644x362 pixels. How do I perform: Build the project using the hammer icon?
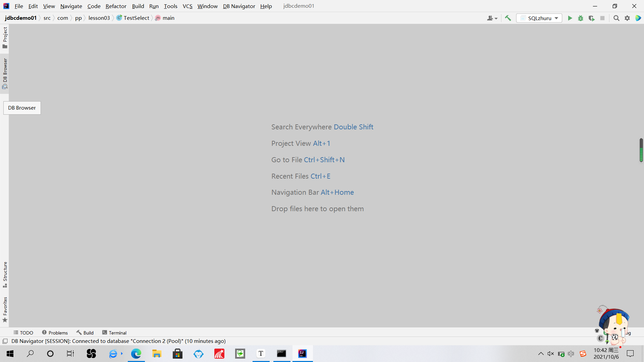click(508, 18)
